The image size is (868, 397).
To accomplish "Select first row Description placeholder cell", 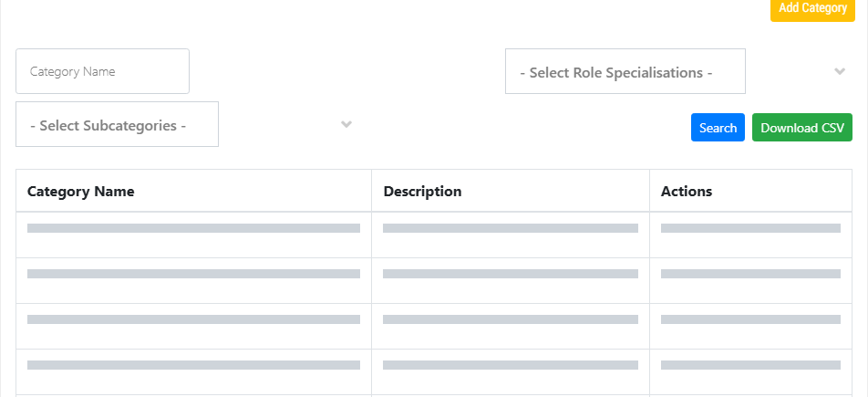I will tap(511, 235).
